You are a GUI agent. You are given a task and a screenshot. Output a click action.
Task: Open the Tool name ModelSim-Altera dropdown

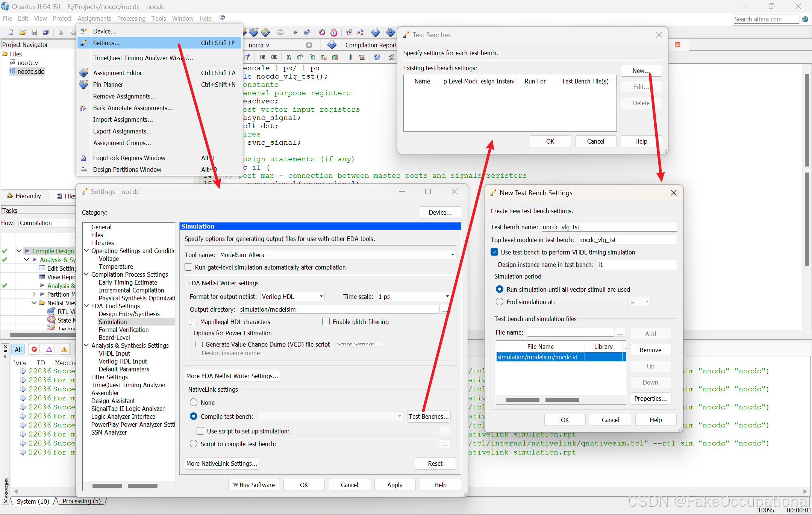(x=453, y=255)
